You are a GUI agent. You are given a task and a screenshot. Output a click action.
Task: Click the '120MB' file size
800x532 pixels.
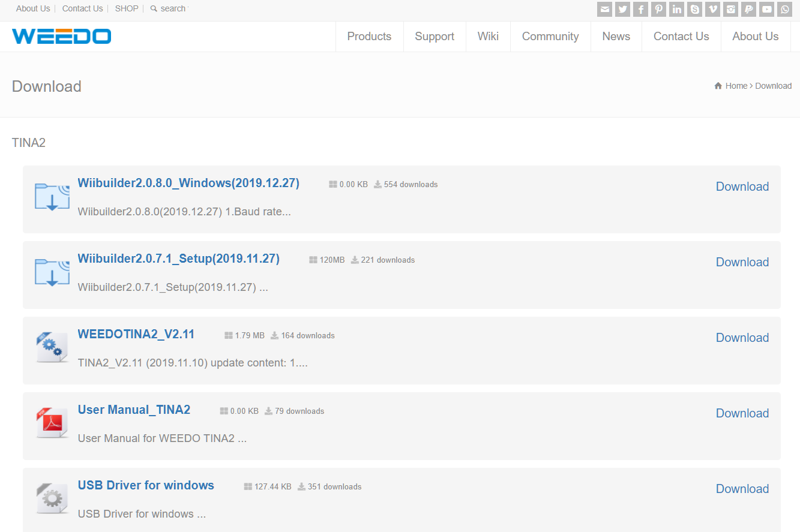tap(332, 260)
